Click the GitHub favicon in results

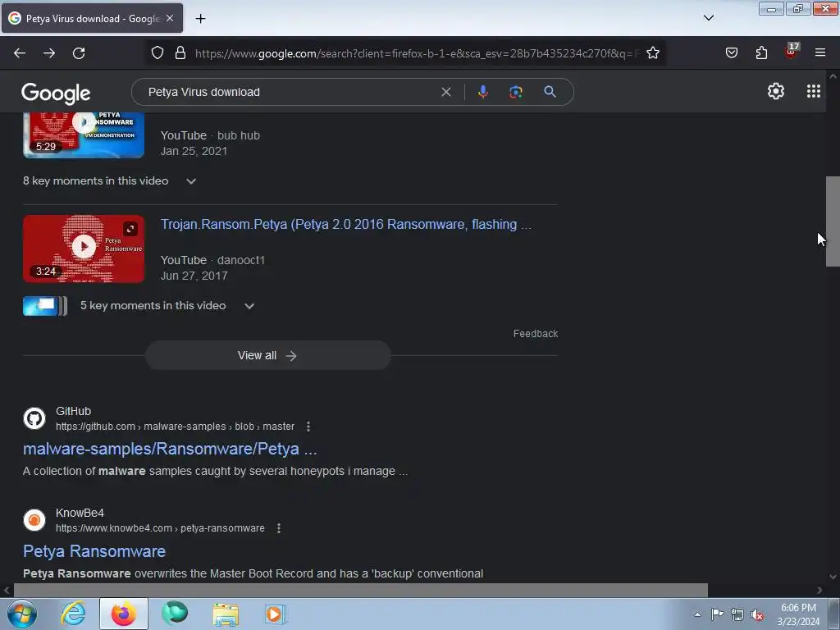34,418
